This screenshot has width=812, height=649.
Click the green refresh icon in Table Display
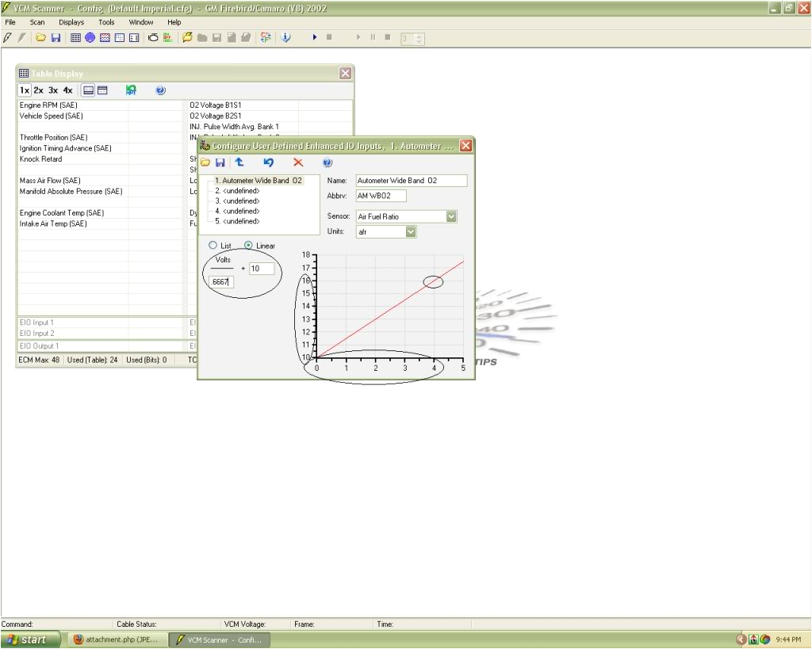[131, 90]
